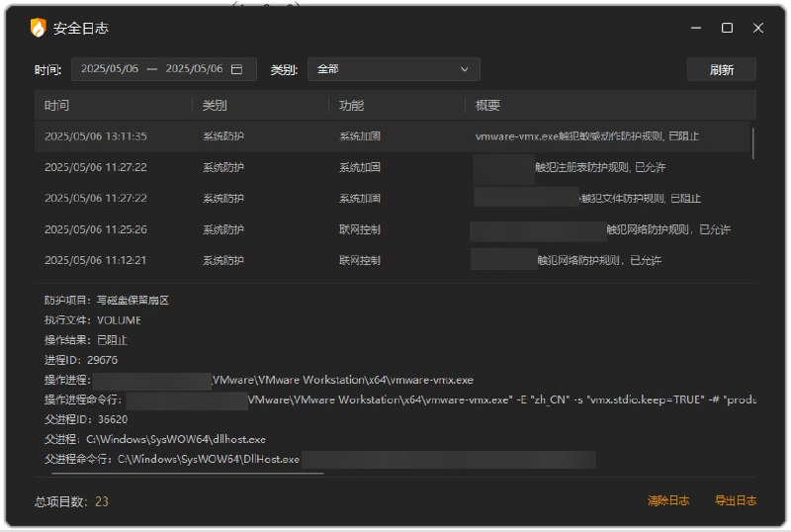Click the start date 2025/05/06 input field
The width and height of the screenshot is (791, 532).
coord(109,69)
